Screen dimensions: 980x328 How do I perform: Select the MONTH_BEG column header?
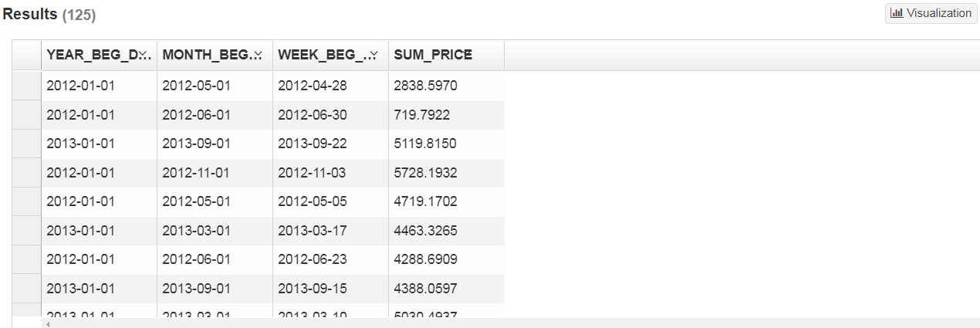[215, 56]
